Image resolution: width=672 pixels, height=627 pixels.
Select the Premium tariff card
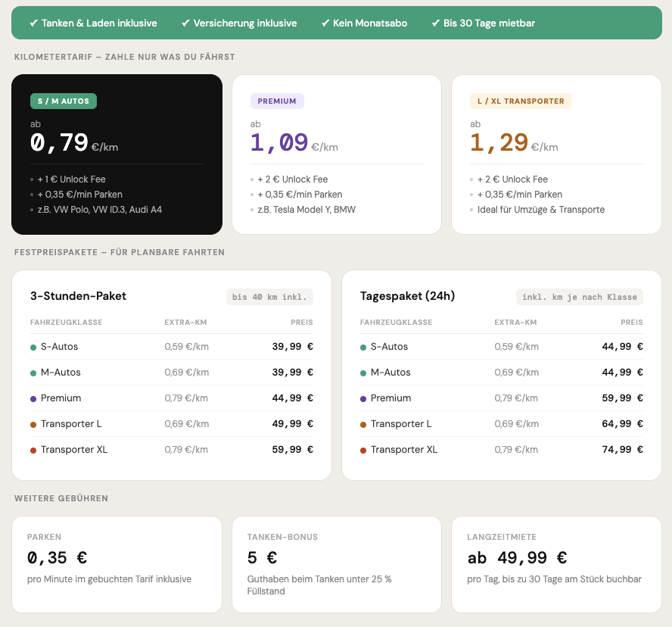coord(337,154)
